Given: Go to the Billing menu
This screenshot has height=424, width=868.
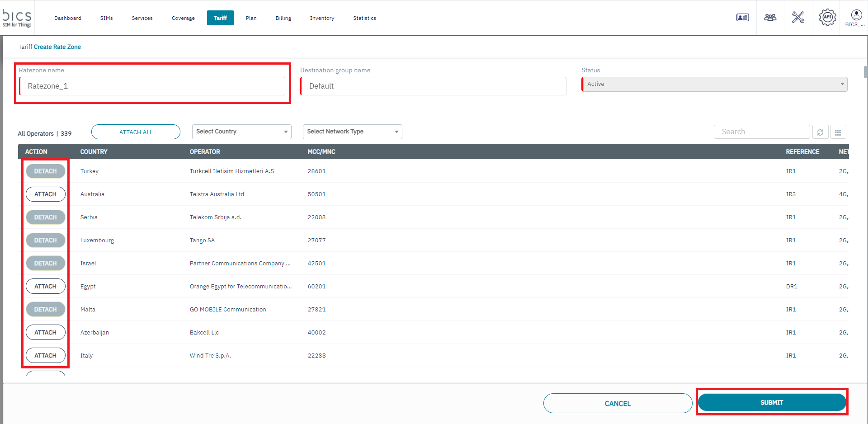Looking at the screenshot, I should pyautogui.click(x=283, y=18).
